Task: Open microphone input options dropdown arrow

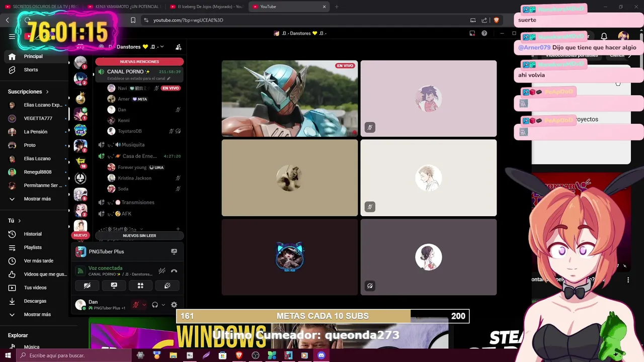Action: (x=144, y=305)
